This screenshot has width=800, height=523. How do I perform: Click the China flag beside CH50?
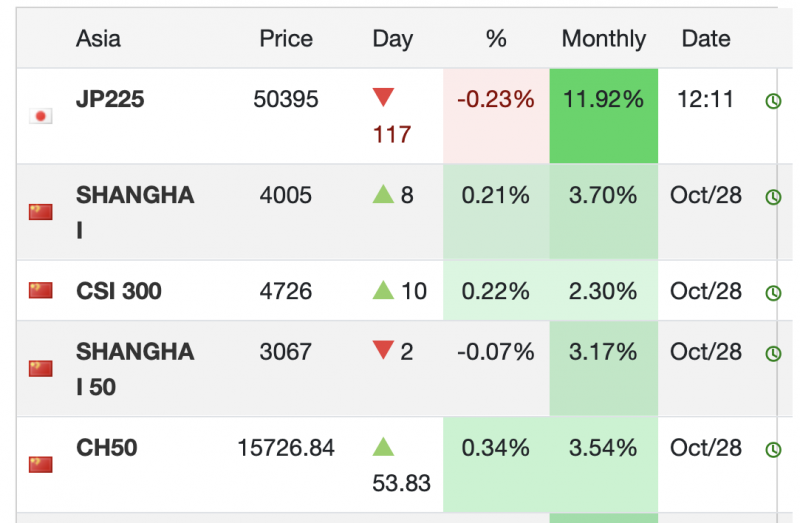(x=41, y=464)
